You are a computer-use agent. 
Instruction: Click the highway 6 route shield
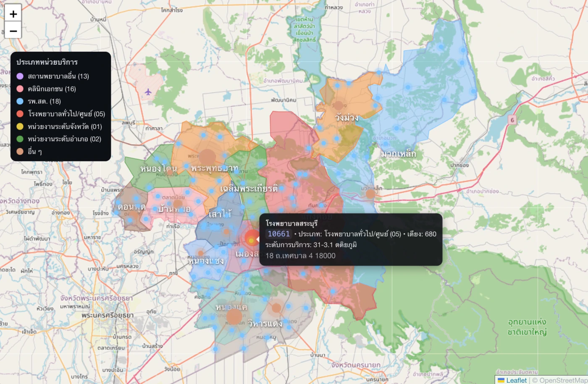[x=512, y=120]
